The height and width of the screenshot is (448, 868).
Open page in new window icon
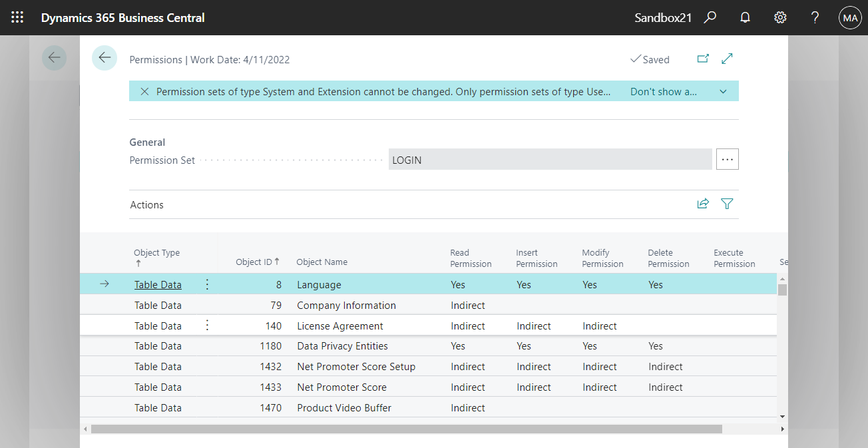click(703, 59)
